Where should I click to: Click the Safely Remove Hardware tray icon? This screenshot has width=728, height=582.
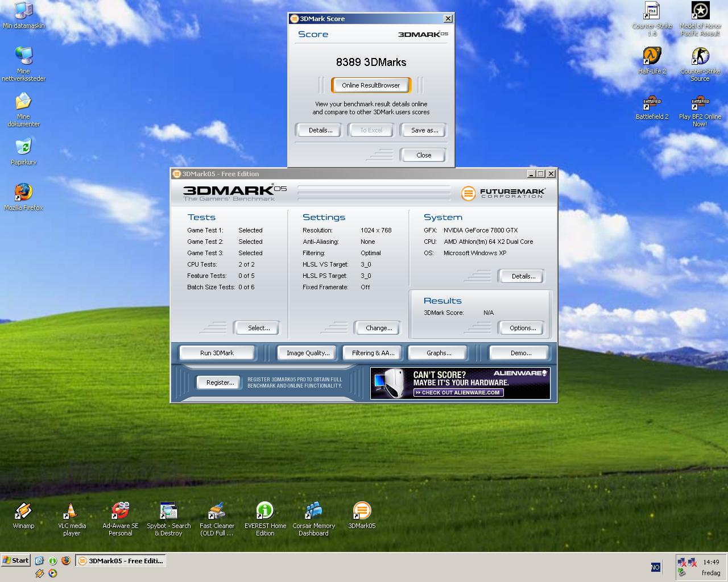tap(681, 572)
